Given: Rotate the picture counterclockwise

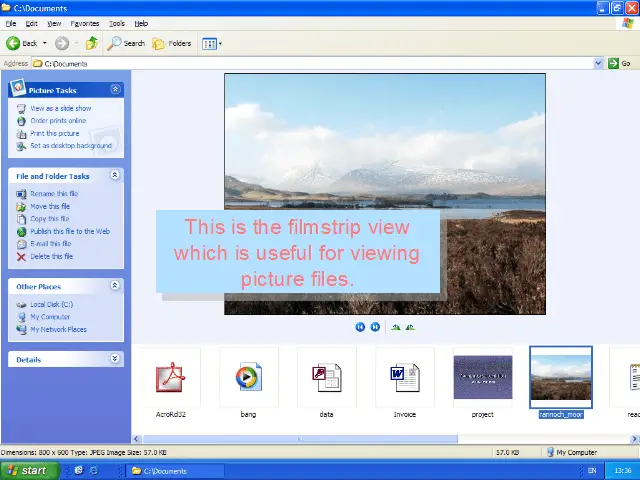Looking at the screenshot, I should [x=410, y=327].
